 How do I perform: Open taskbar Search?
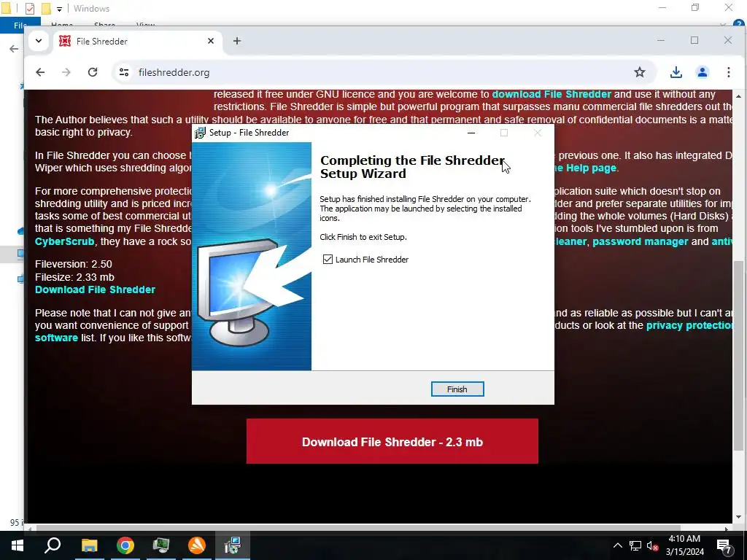point(53,545)
